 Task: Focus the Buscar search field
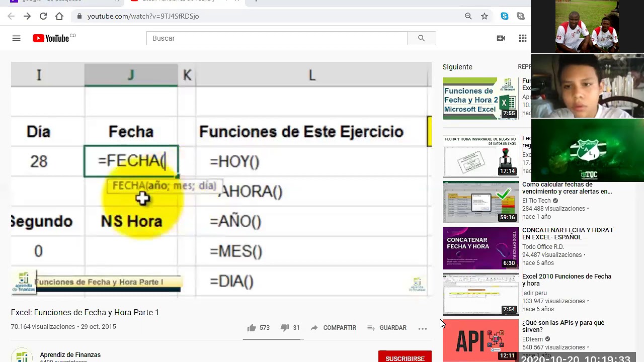click(277, 38)
